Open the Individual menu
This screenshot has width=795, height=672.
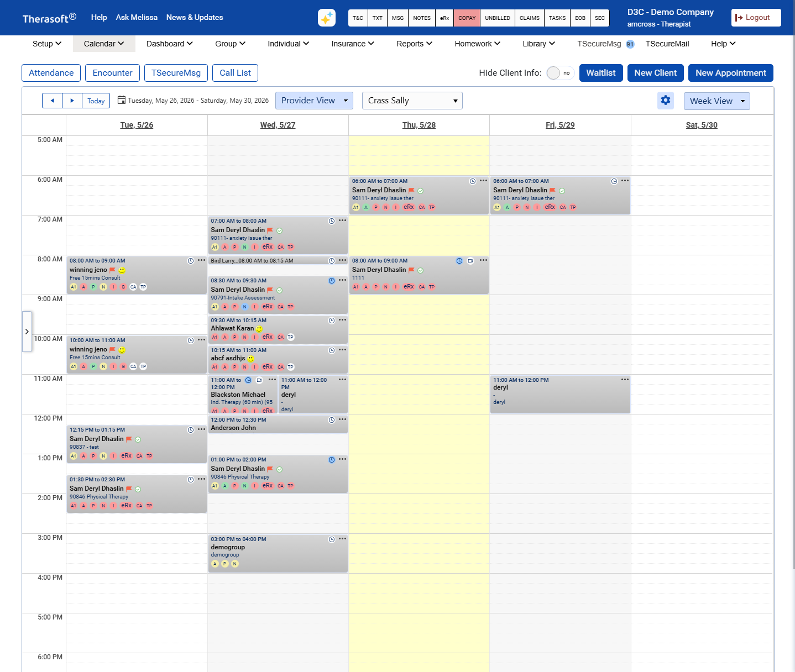tap(288, 44)
